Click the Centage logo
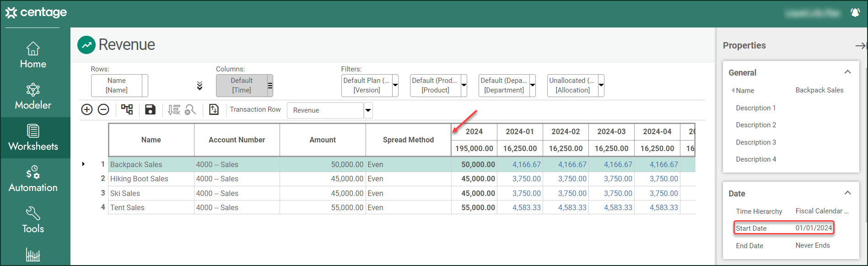 tap(36, 12)
